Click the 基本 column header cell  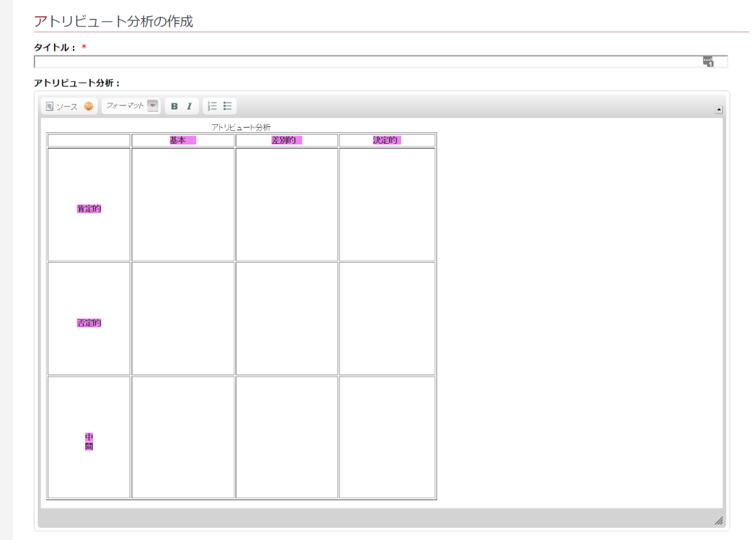tap(183, 140)
